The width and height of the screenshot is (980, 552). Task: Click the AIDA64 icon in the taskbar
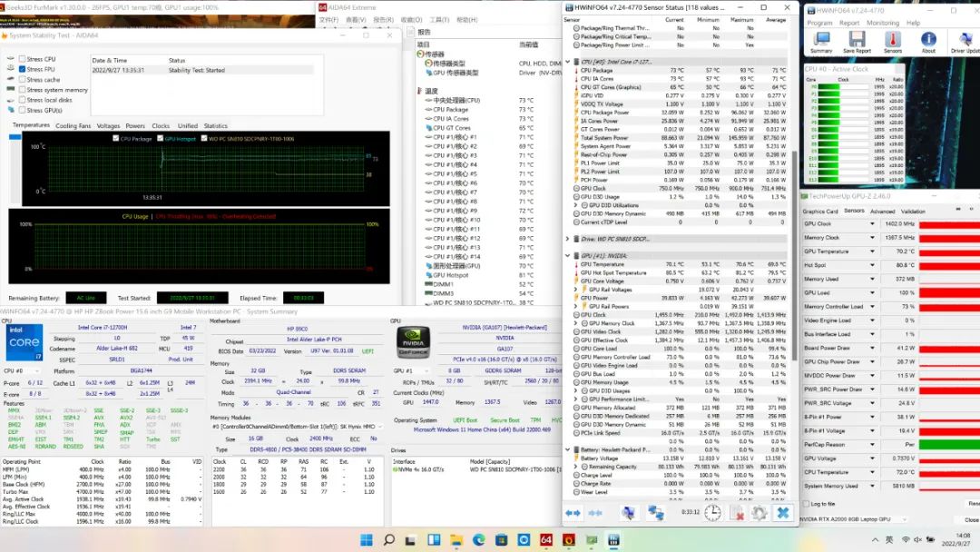(x=546, y=540)
